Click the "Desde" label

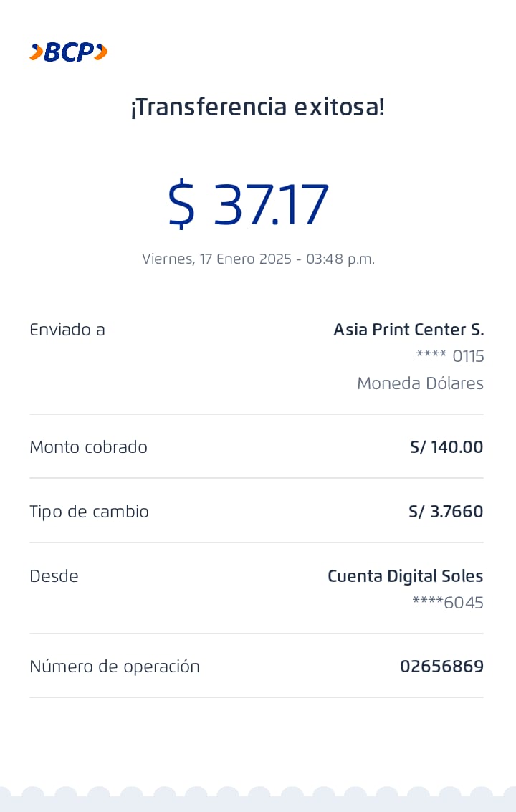[54, 576]
